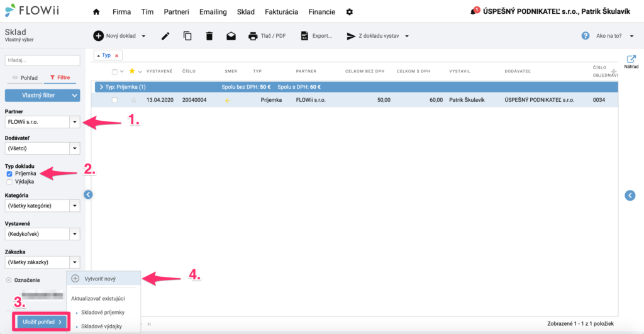Click the Tlač / PDF print button
The width and height of the screenshot is (644, 334).
coord(267,36)
